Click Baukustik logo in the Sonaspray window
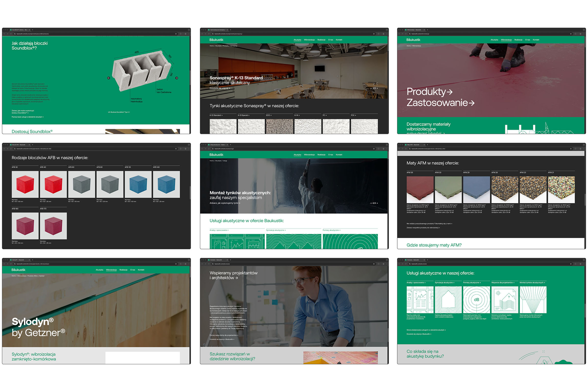This screenshot has width=588, height=392. point(216,40)
